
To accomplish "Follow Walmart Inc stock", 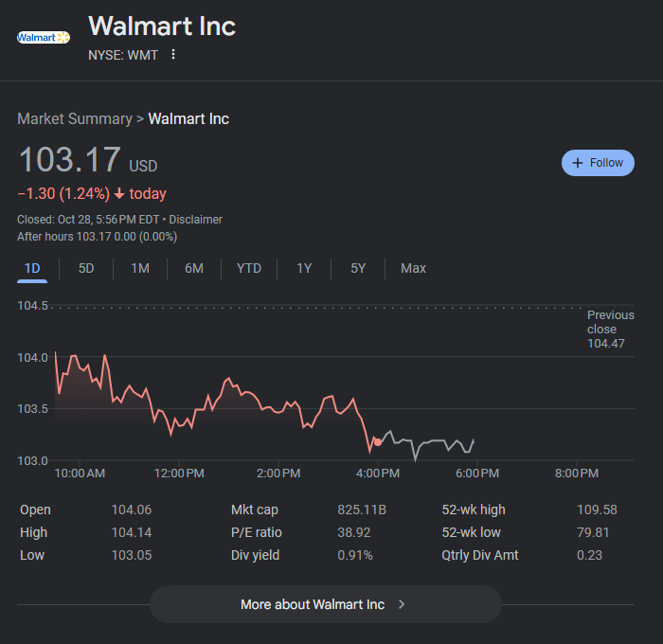I will (598, 163).
